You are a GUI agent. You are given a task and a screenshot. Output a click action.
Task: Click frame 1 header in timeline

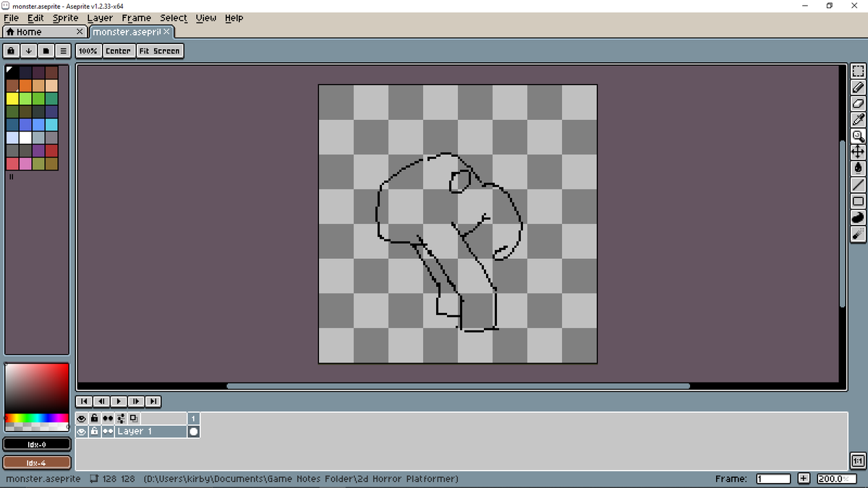194,419
